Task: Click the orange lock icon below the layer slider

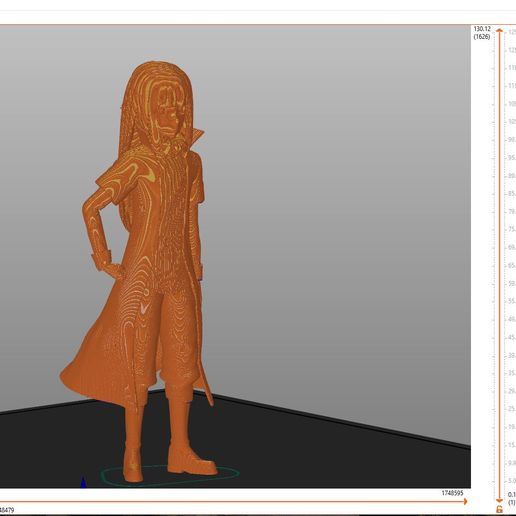Action: tap(499, 509)
